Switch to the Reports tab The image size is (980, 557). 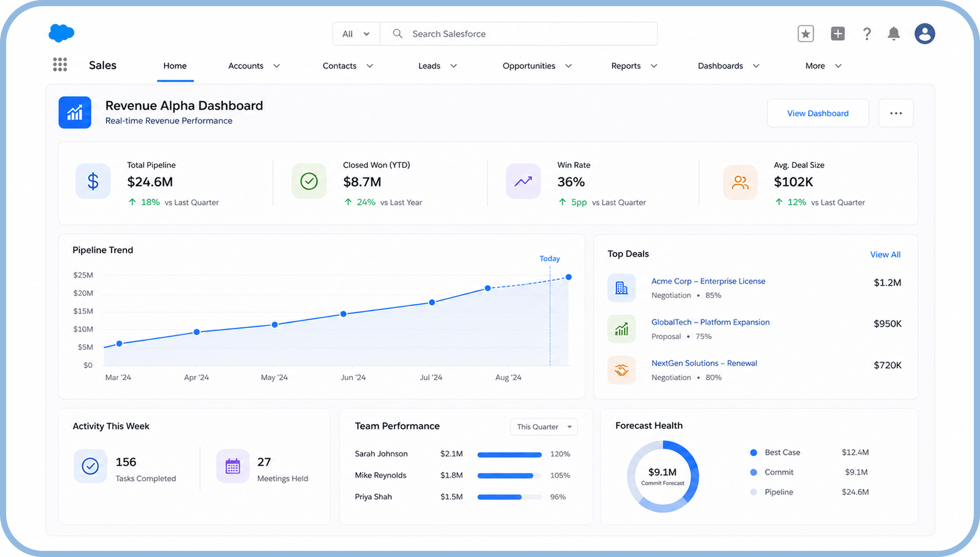626,66
